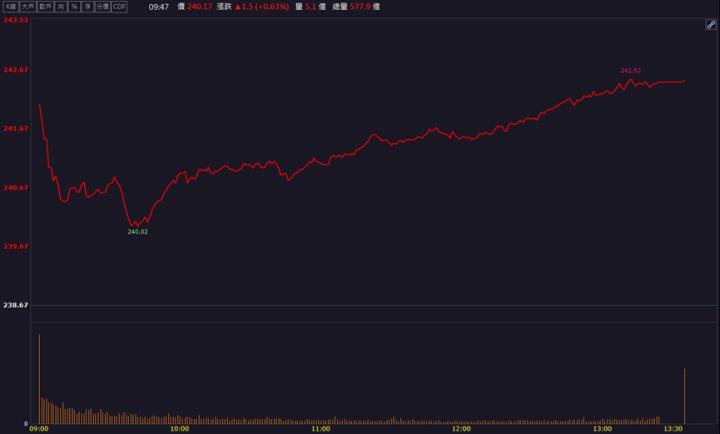Toggle the % percentage scale button
This screenshot has width=720, height=434.
74,6
